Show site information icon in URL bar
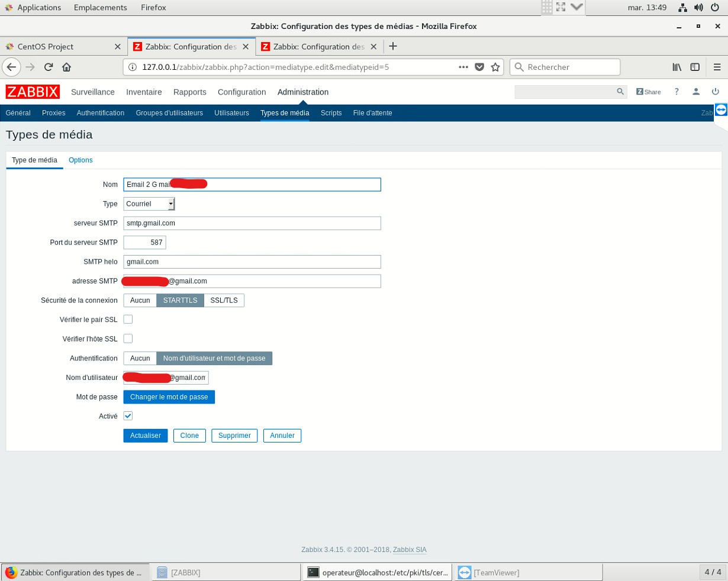 coord(133,67)
